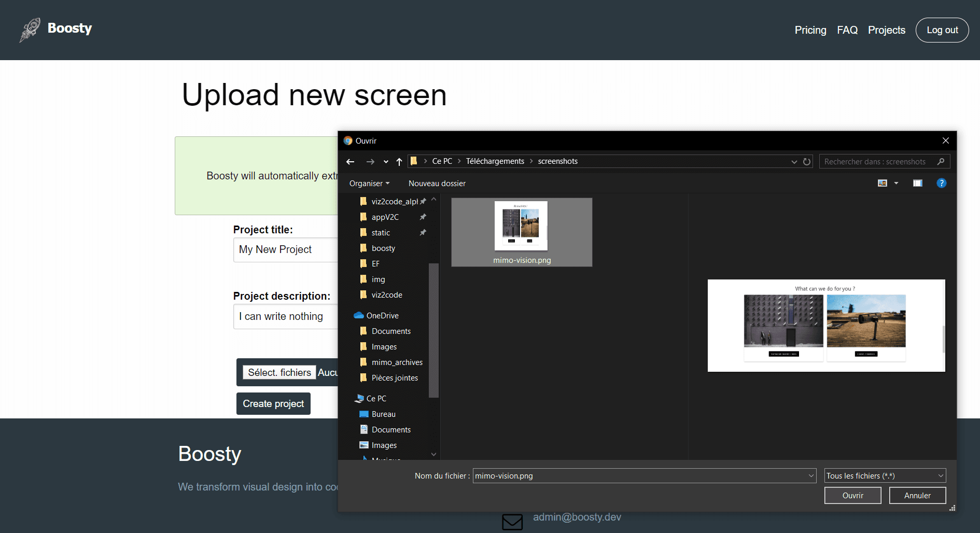Open the file type filter dropdown
This screenshot has width=980, height=533.
click(885, 476)
